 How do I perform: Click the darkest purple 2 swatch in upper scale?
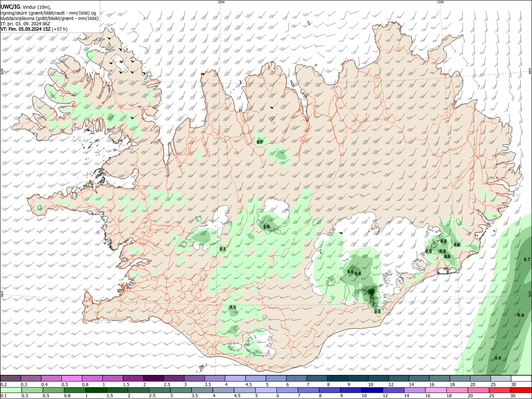tap(153, 378)
